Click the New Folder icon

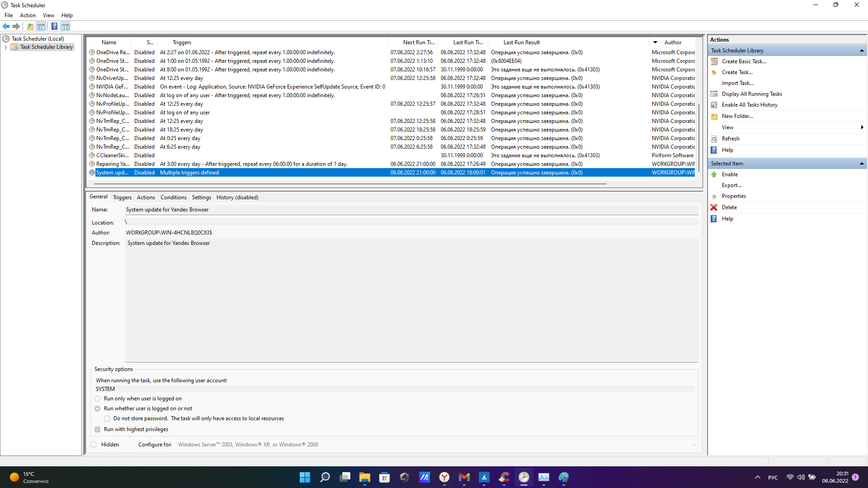[x=714, y=116]
